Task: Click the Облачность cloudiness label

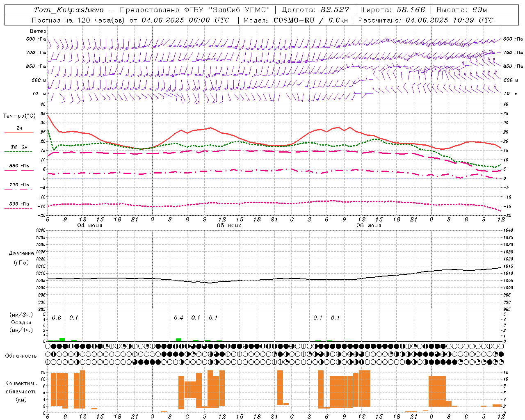Action: (x=21, y=356)
